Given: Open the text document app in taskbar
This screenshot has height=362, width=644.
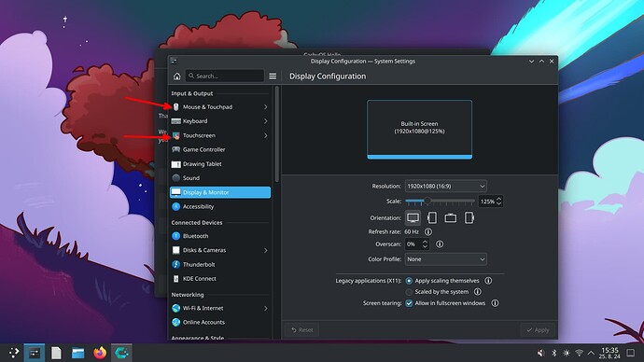Looking at the screenshot, I should [56, 353].
